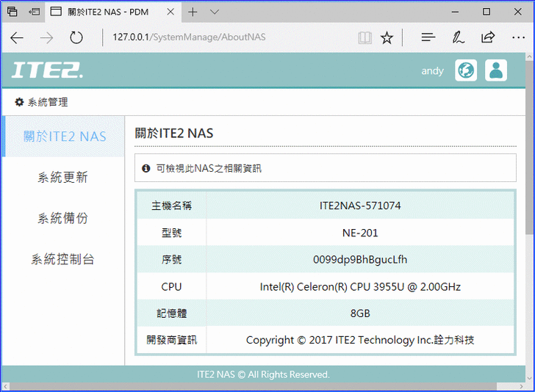535x392 pixels.
Task: Add page to favorites star icon
Action: (387, 37)
